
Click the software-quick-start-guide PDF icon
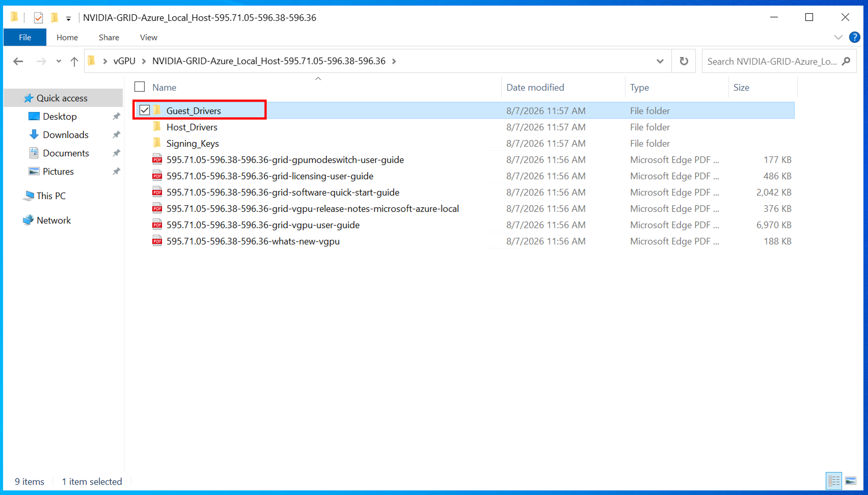point(157,192)
